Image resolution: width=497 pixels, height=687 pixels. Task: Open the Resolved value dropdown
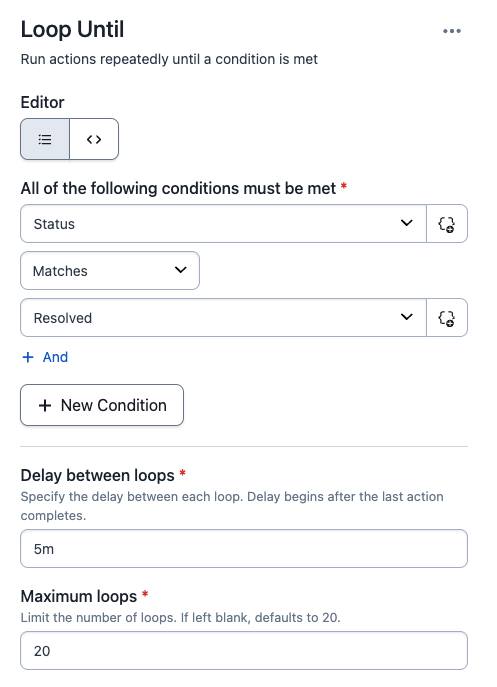pyautogui.click(x=224, y=318)
